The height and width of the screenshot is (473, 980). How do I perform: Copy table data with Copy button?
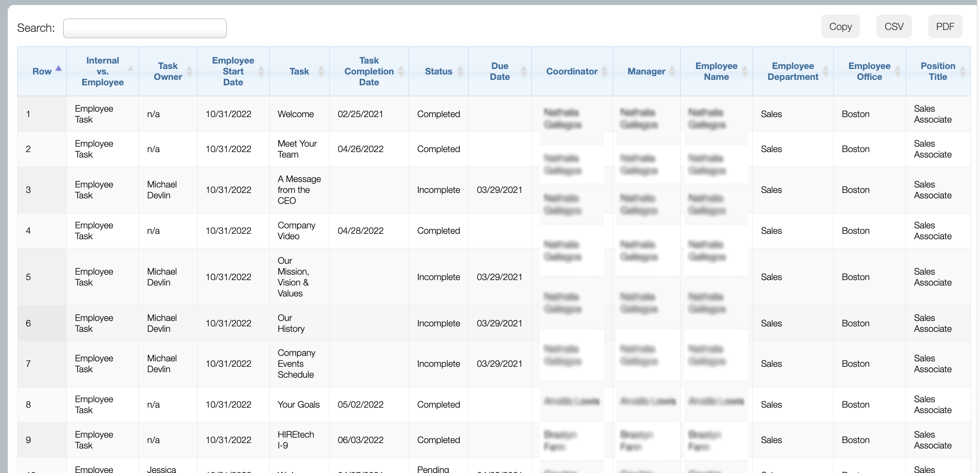click(841, 27)
